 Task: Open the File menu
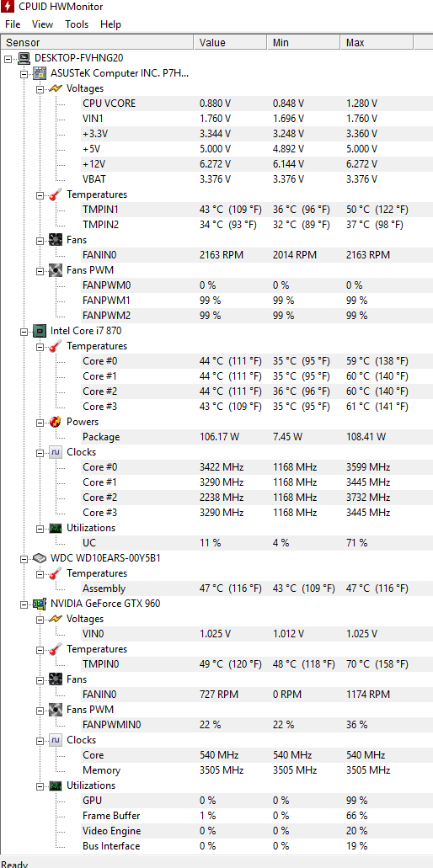(13, 24)
